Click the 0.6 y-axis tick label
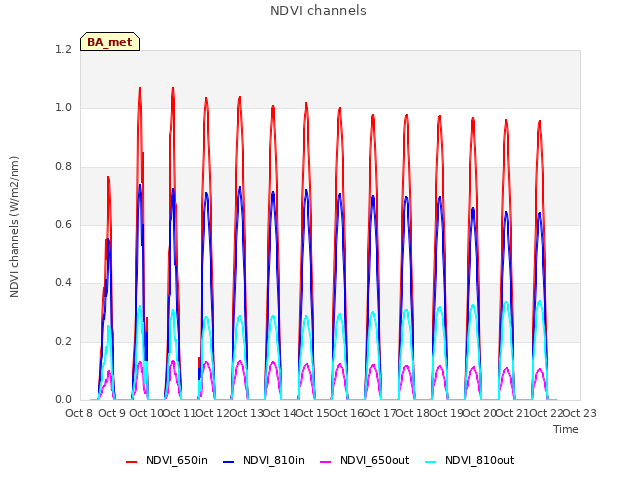 click(x=63, y=224)
